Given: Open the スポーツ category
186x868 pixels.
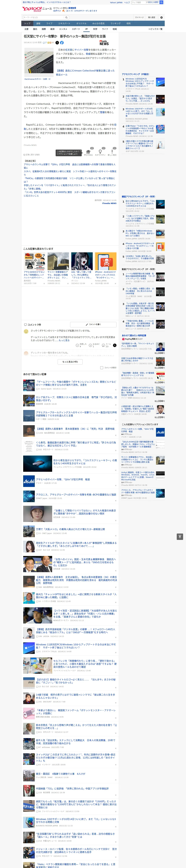Looking at the screenshot, I should click(x=76, y=29).
